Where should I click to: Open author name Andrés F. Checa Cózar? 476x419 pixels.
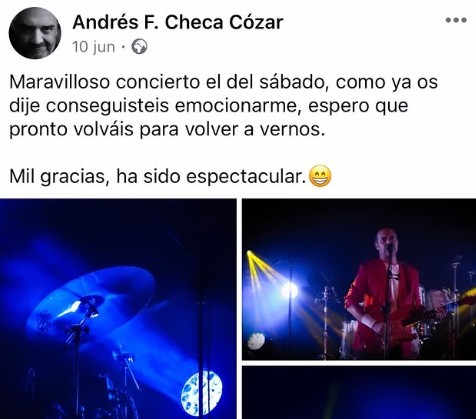178,23
